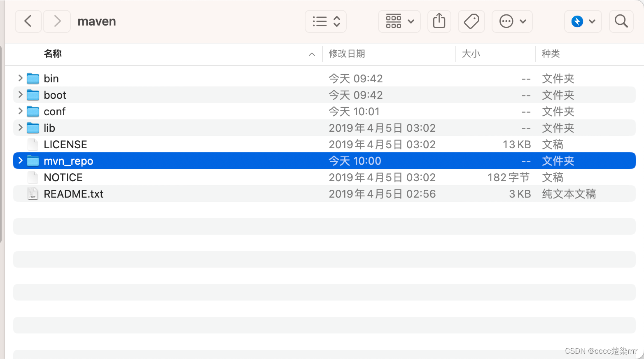Click the NOTICE document icon
The height and width of the screenshot is (359, 644).
(x=33, y=177)
